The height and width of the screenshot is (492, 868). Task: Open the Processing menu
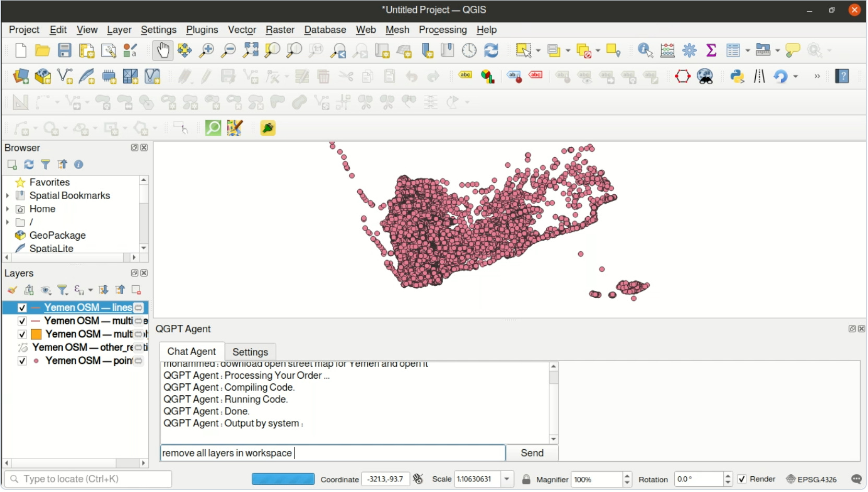click(443, 30)
